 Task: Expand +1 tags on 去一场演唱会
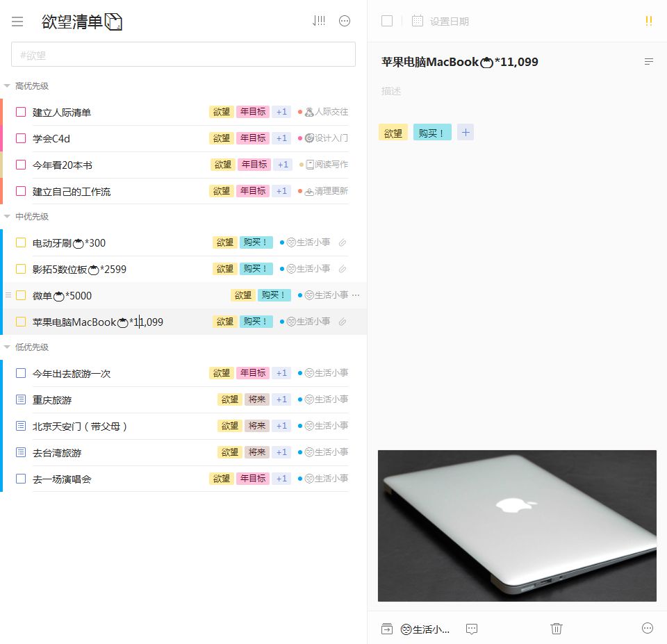[x=281, y=479]
